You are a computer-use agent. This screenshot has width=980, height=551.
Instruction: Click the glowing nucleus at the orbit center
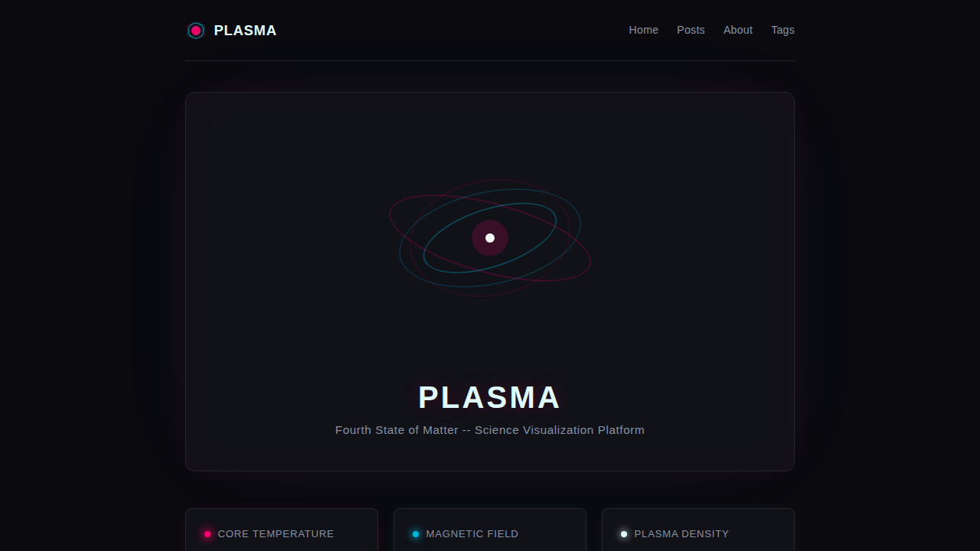489,238
